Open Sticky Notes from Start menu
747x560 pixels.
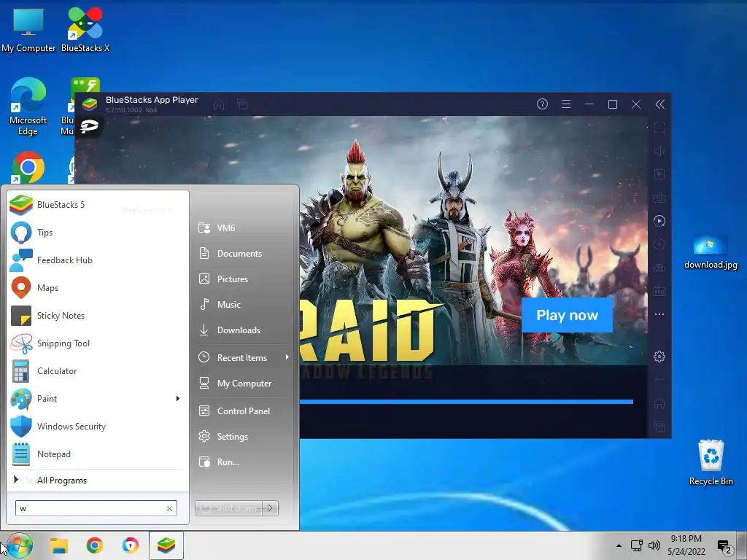coord(98,315)
